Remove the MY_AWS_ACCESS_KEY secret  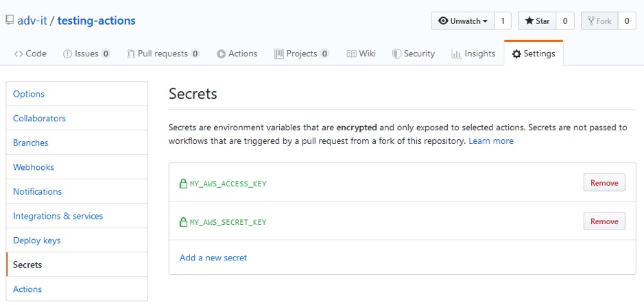pos(604,183)
